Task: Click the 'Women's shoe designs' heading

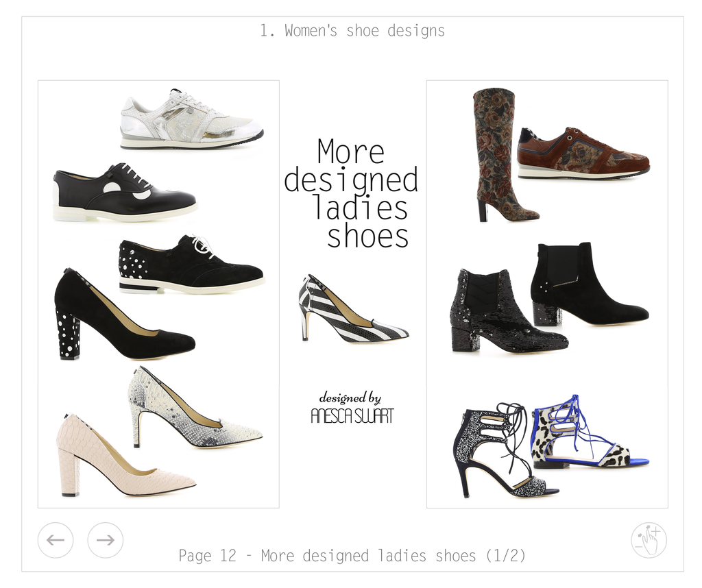Action: coord(352,31)
